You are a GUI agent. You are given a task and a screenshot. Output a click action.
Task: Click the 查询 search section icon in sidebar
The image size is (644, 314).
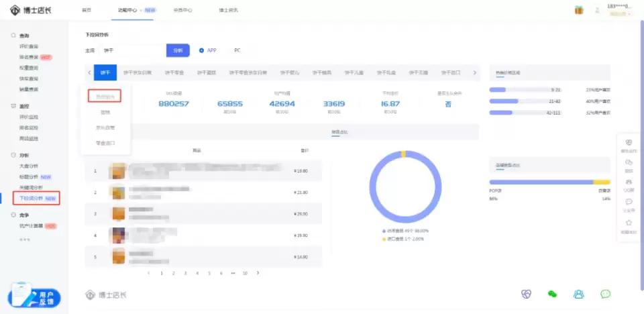tap(13, 36)
